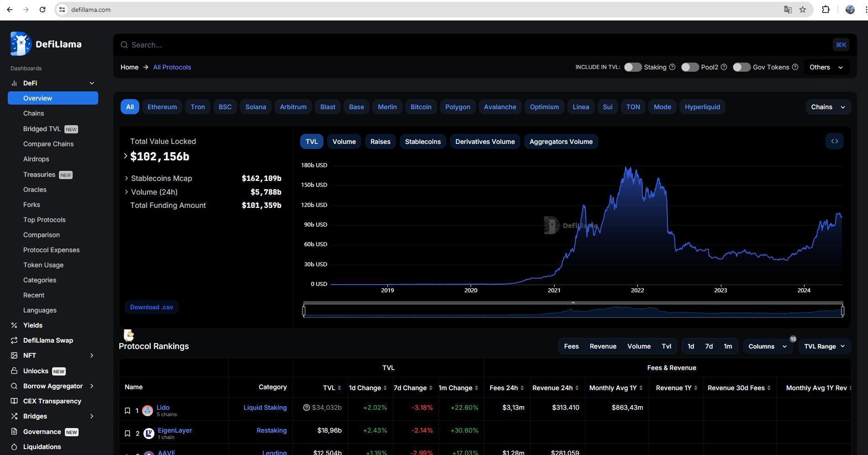This screenshot has width=868, height=455.
Task: Click the Governance document icon
Action: tap(14, 432)
